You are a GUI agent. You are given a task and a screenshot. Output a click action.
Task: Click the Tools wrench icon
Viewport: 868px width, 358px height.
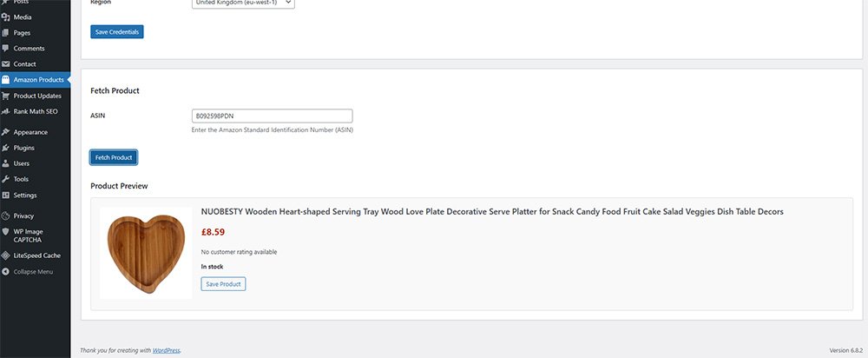pyautogui.click(x=6, y=179)
